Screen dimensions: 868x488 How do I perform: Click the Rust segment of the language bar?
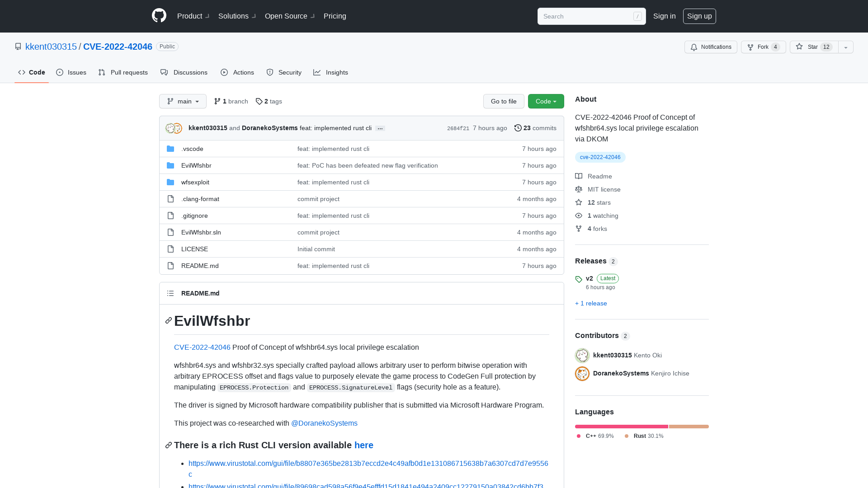pyautogui.click(x=689, y=427)
